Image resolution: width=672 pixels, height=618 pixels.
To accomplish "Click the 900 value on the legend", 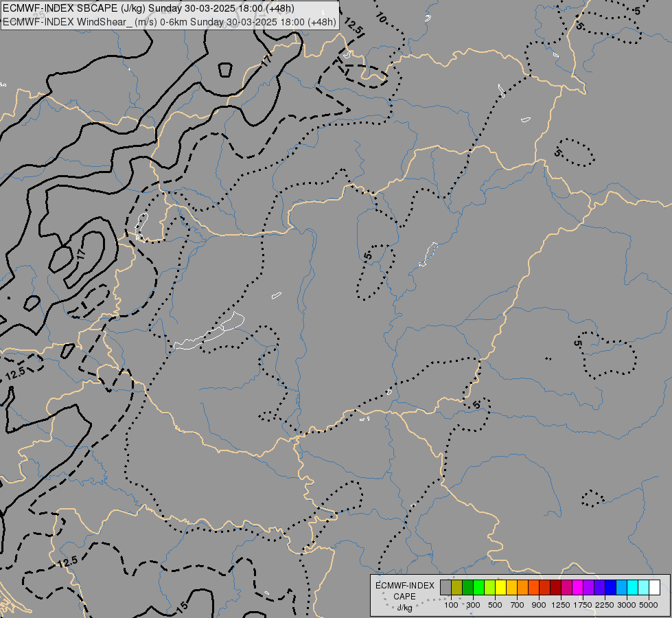I will (x=539, y=605).
